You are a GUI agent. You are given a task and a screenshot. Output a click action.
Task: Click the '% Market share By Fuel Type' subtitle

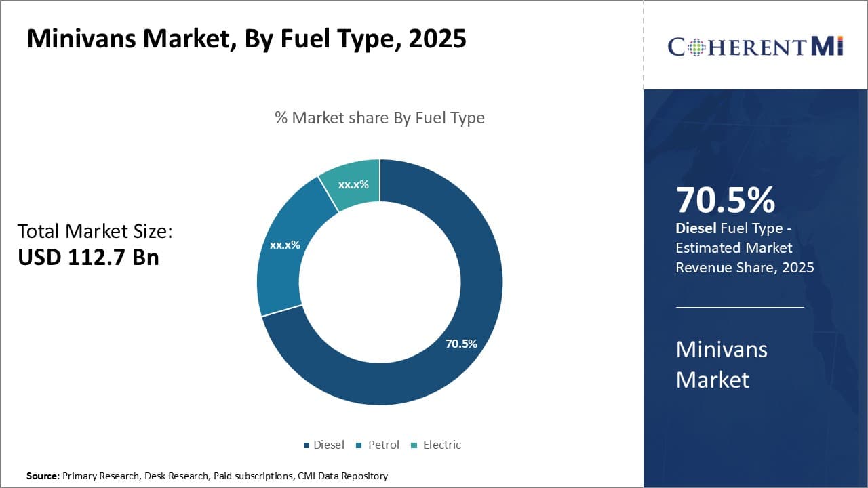(380, 118)
